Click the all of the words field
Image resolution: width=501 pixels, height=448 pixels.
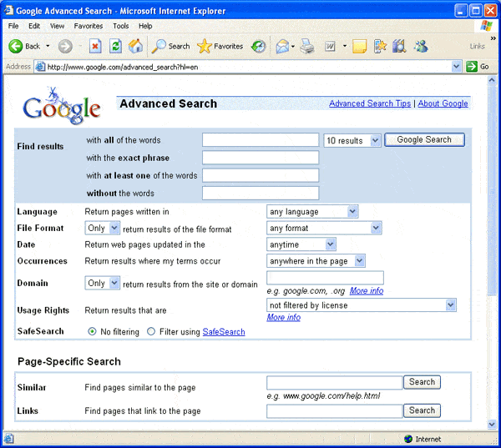[x=261, y=140]
